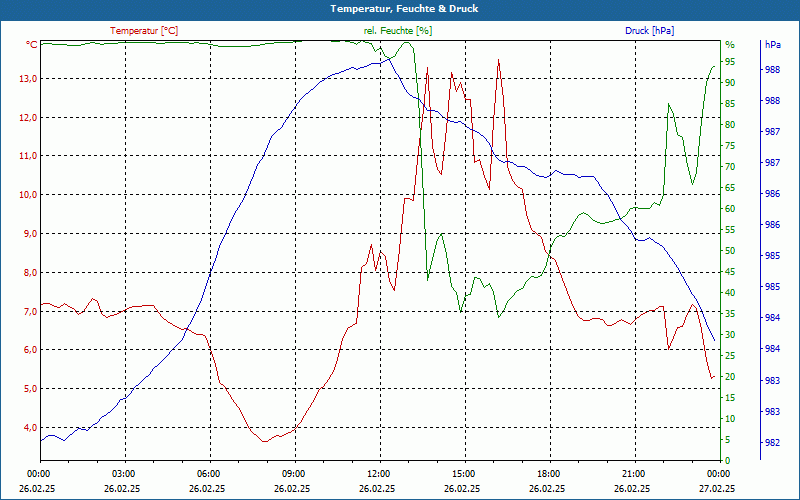Click the '18:00' time axis label
The width and height of the screenshot is (800, 500).
tap(548, 473)
